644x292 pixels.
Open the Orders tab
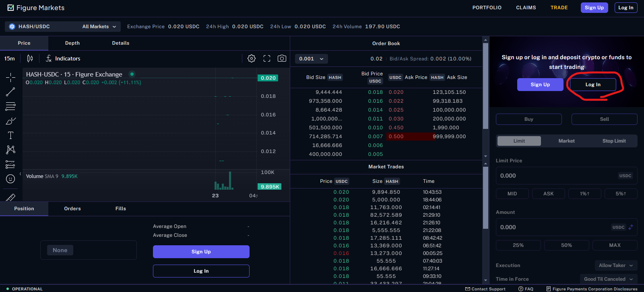72,209
